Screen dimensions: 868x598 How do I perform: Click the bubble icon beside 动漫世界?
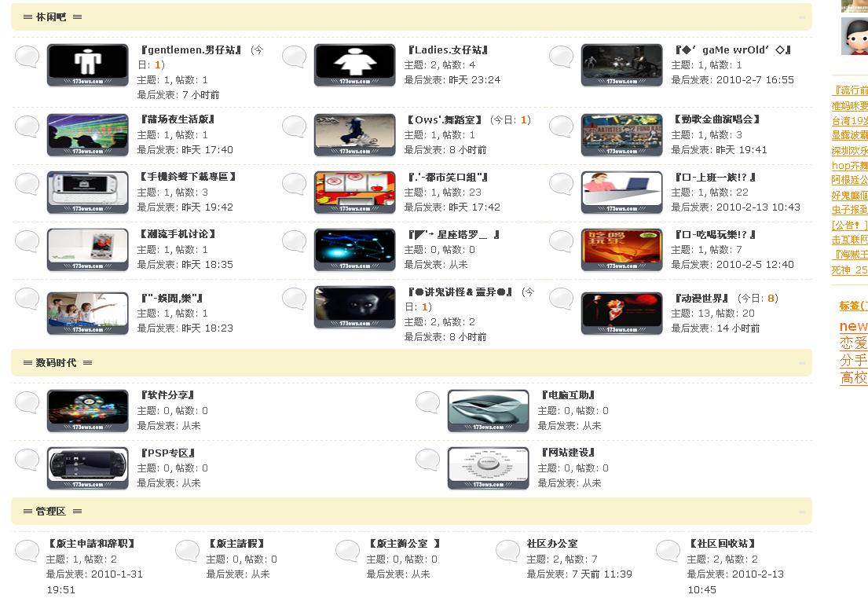click(562, 299)
